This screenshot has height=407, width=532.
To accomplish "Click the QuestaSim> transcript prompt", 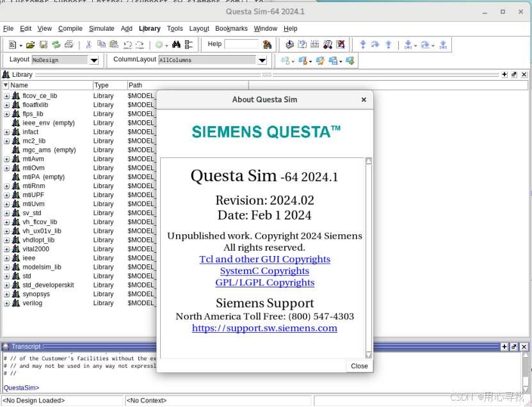I will [x=21, y=388].
